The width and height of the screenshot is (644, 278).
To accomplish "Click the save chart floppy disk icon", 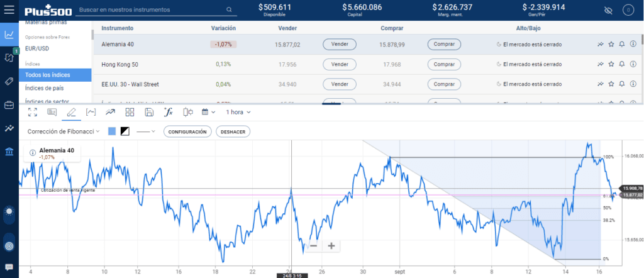I will (149, 112).
